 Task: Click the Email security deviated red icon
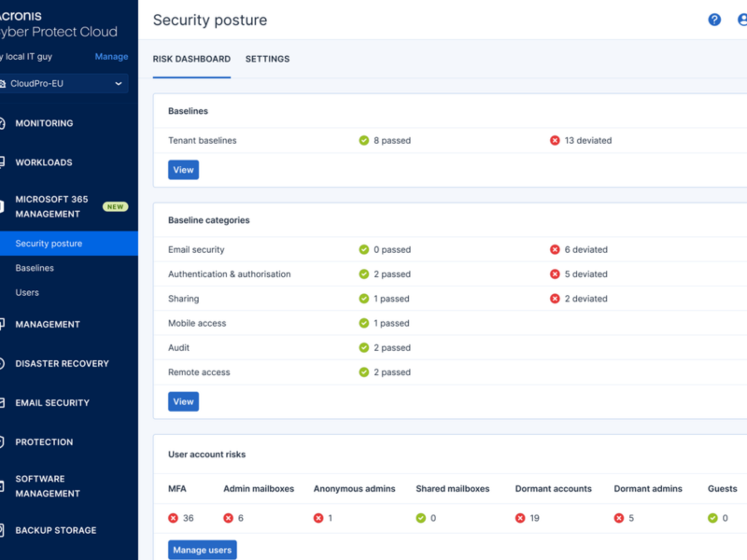(x=555, y=250)
